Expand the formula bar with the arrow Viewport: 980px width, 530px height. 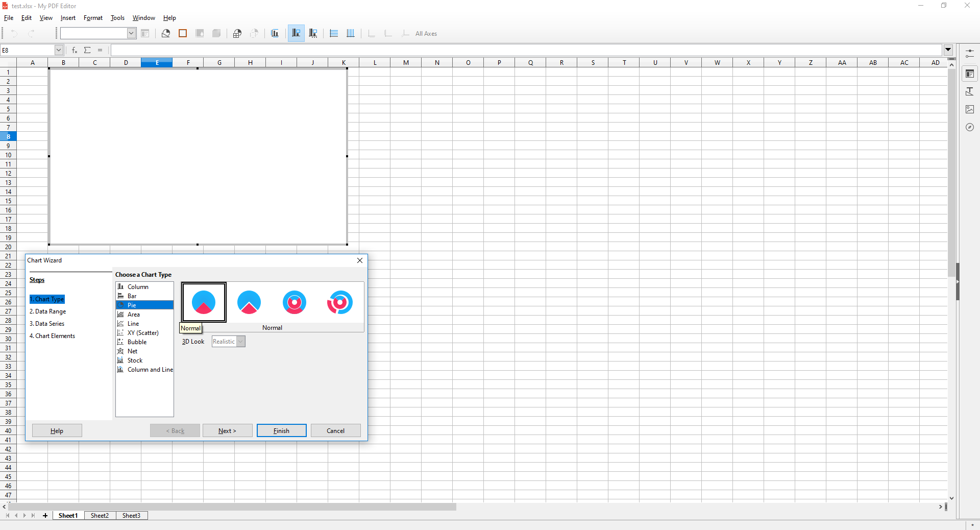click(x=948, y=50)
